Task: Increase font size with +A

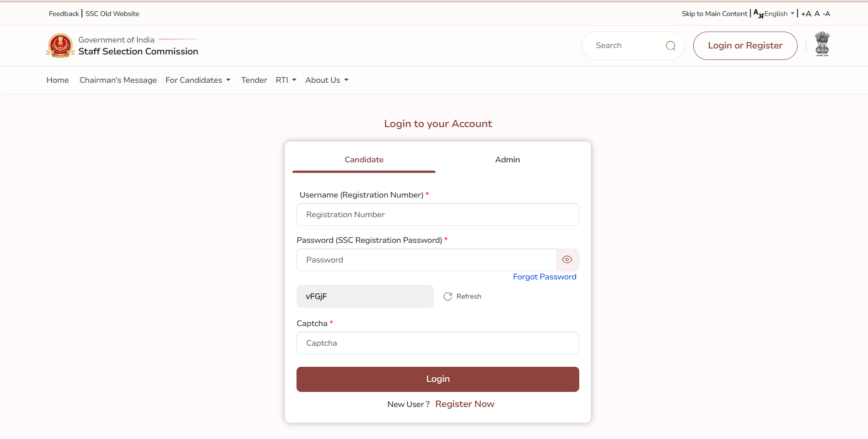Action: click(x=806, y=14)
